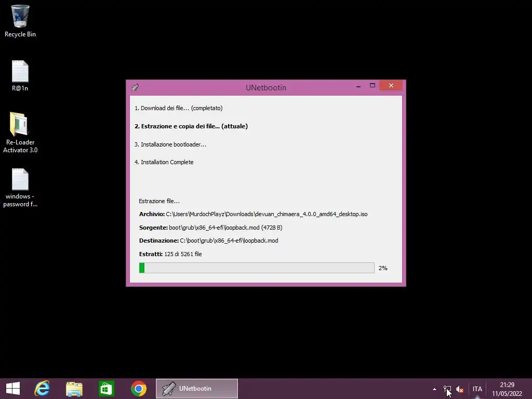532x399 pixels.
Task: Click the UNetbootin window title text
Action: click(x=266, y=87)
